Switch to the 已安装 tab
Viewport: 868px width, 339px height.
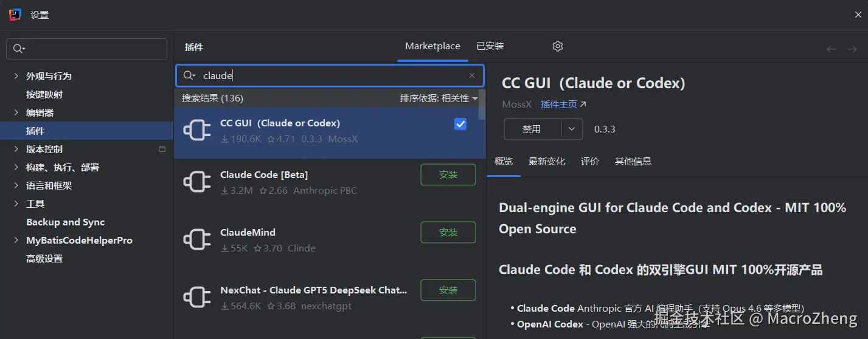point(490,46)
